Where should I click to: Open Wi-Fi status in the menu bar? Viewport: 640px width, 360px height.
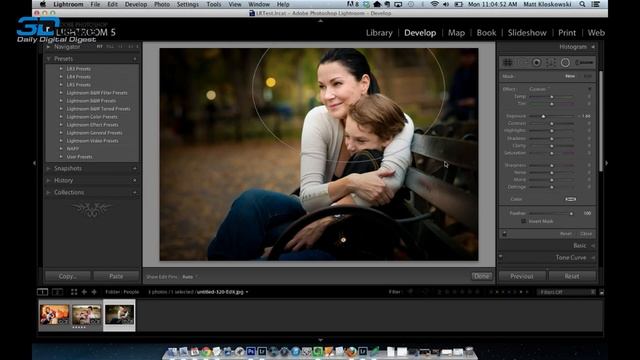click(434, 4)
